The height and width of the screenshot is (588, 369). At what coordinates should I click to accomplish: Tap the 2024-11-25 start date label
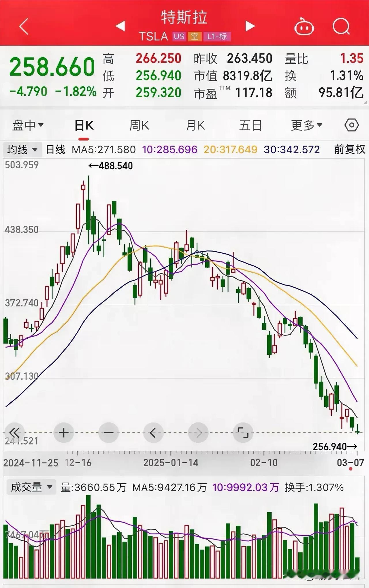tap(31, 463)
